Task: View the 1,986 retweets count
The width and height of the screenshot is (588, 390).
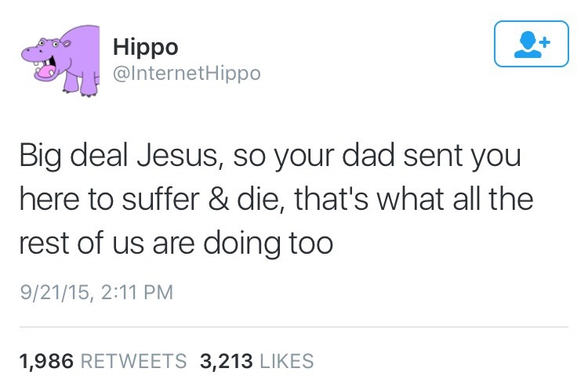Action: (x=45, y=361)
